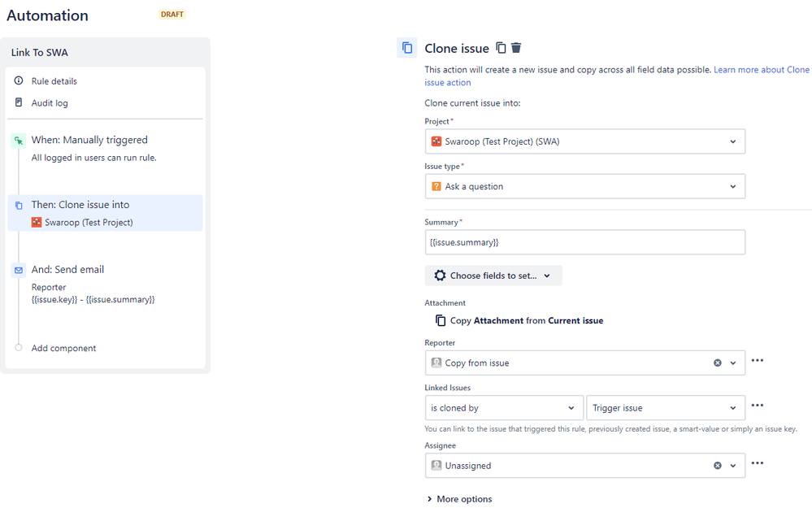Image resolution: width=812 pixels, height=508 pixels.
Task: Click the gear icon on Choose fields to set
Action: pos(440,276)
